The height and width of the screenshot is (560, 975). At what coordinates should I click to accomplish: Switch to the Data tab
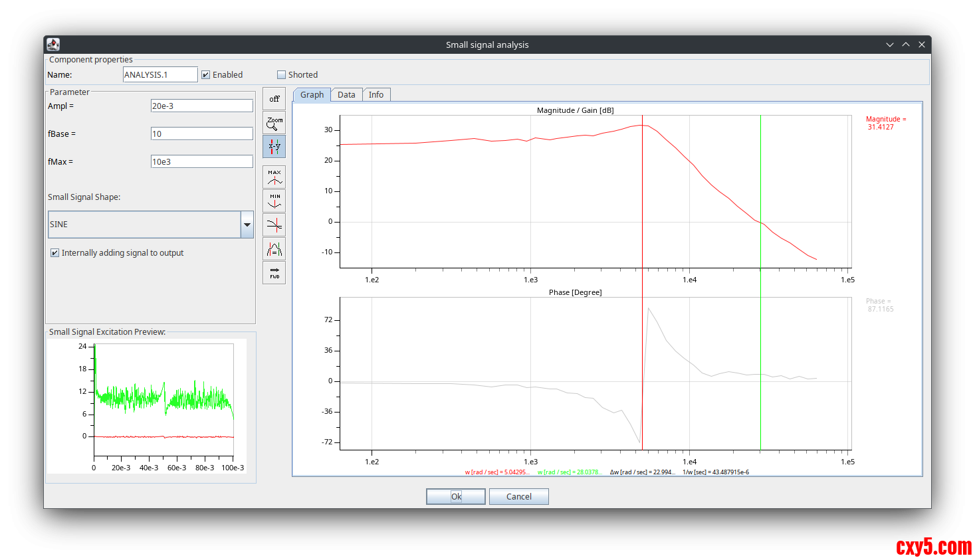pyautogui.click(x=346, y=95)
